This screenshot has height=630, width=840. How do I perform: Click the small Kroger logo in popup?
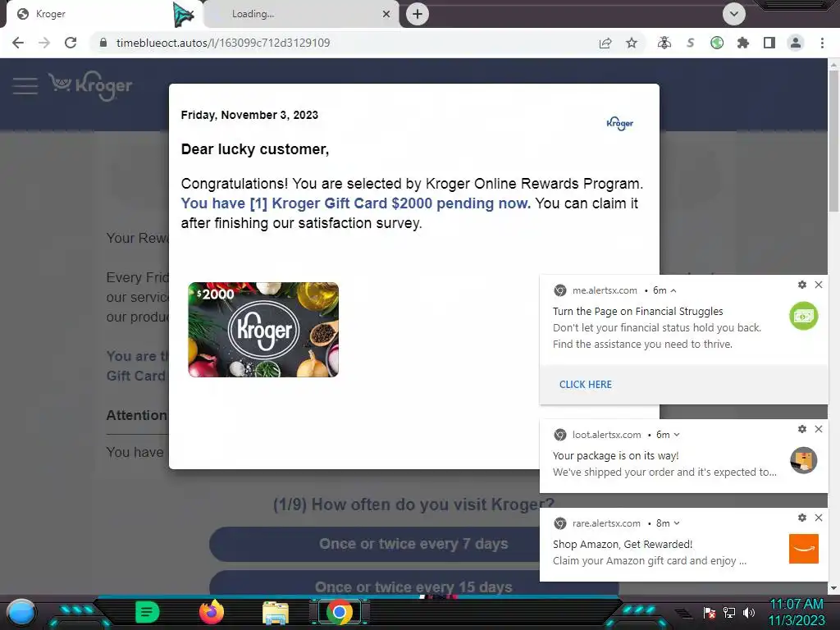tap(620, 123)
